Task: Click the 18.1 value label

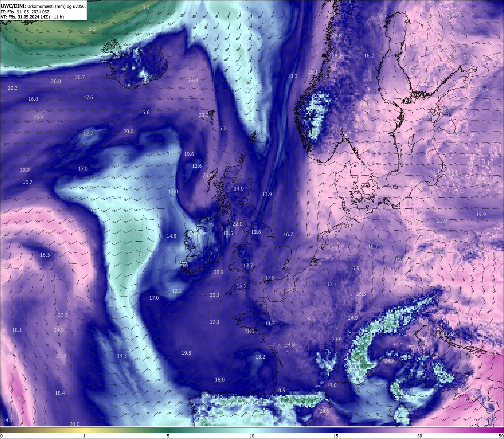Action: pos(17,330)
